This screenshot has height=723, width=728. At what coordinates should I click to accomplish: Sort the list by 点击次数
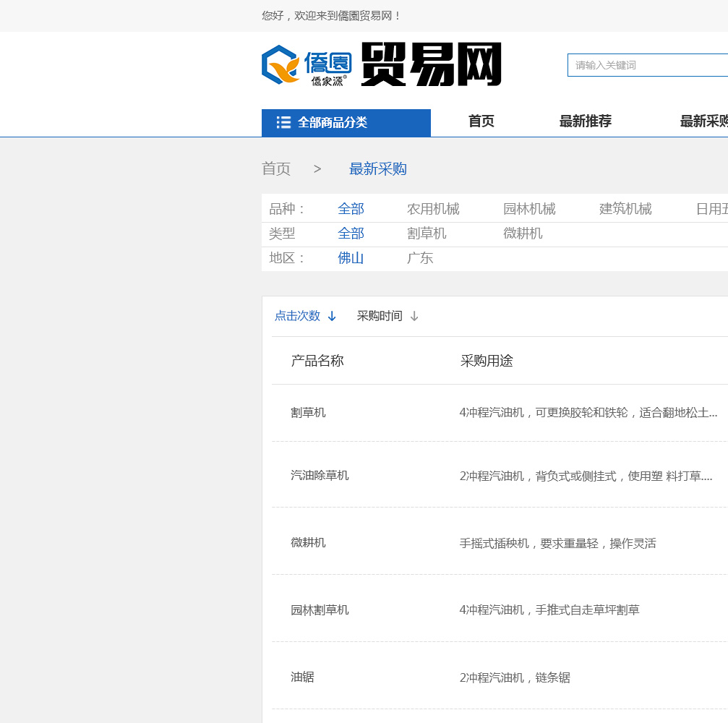297,316
